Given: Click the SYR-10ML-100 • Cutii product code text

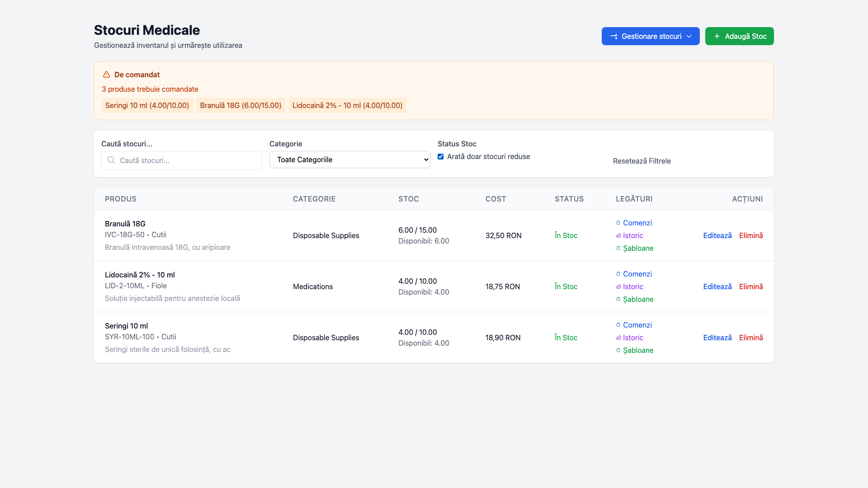Looking at the screenshot, I should tap(140, 337).
